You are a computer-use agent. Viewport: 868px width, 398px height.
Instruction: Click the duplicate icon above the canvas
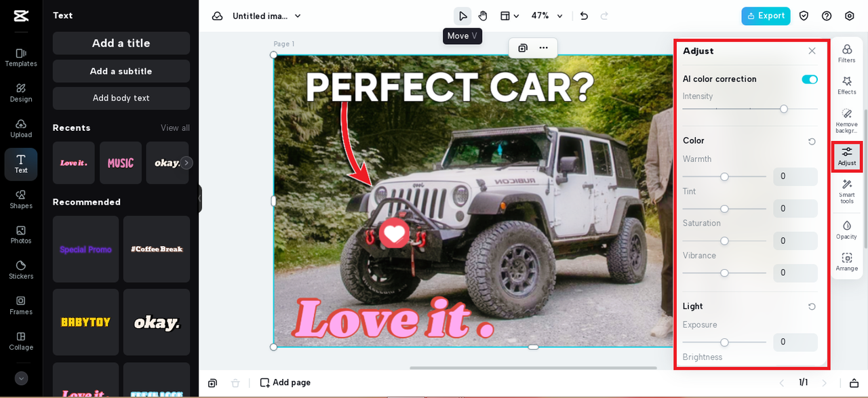pos(523,48)
